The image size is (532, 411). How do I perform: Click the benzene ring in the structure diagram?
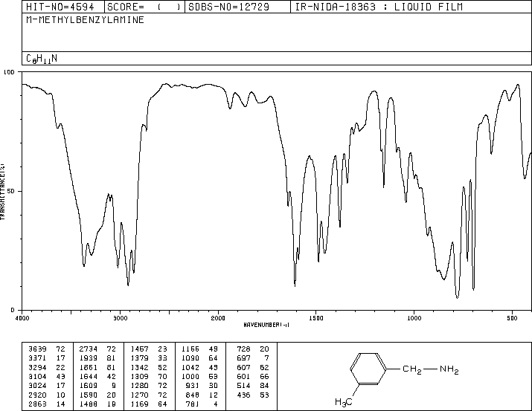368,369
